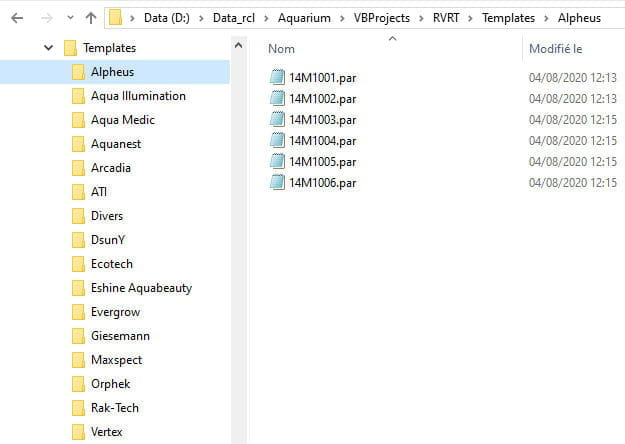Click Alpheus in the breadcrumb path
Viewport: 625px width, 444px height.
tap(579, 18)
